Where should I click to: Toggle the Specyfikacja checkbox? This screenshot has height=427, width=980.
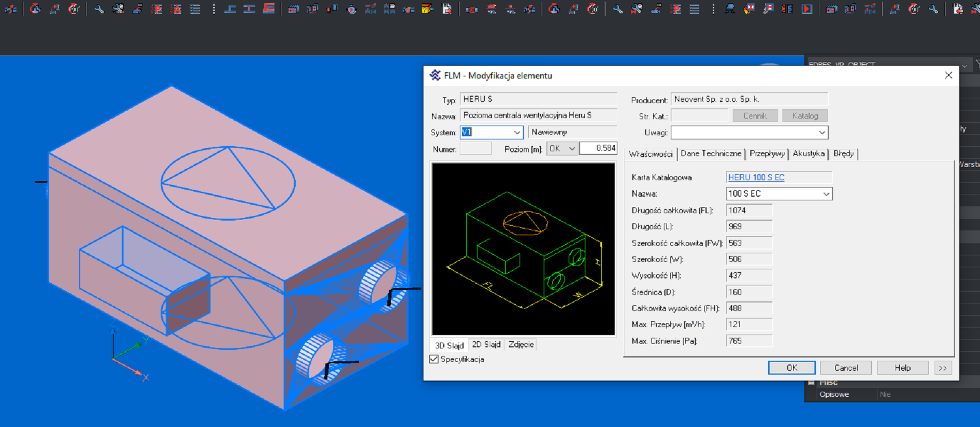pos(434,359)
